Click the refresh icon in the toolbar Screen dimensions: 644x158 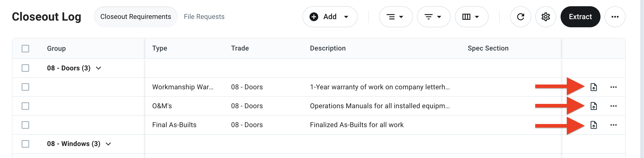coord(520,17)
